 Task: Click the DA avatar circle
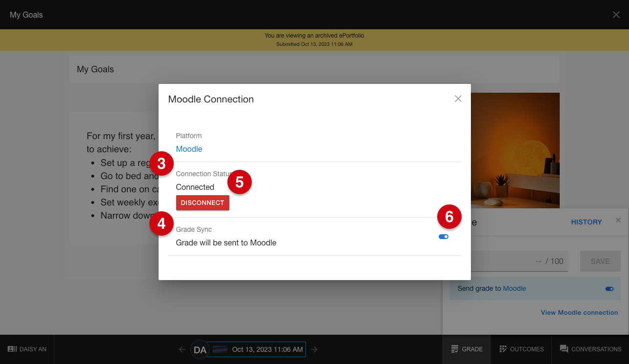200,349
